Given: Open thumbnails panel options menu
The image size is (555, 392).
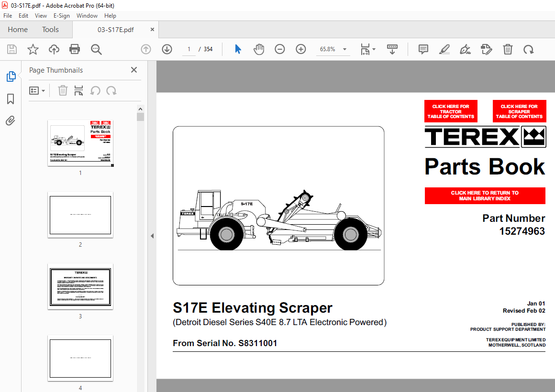Looking at the screenshot, I should (x=37, y=91).
